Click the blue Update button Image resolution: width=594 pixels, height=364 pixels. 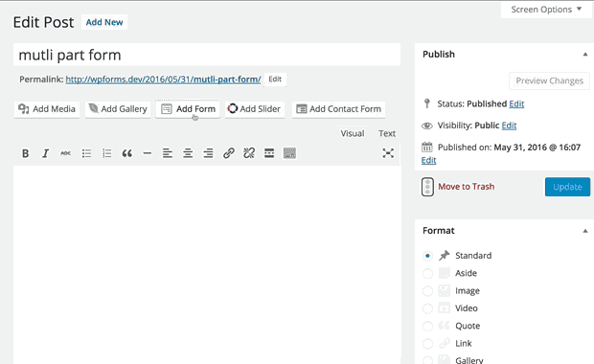(x=567, y=187)
